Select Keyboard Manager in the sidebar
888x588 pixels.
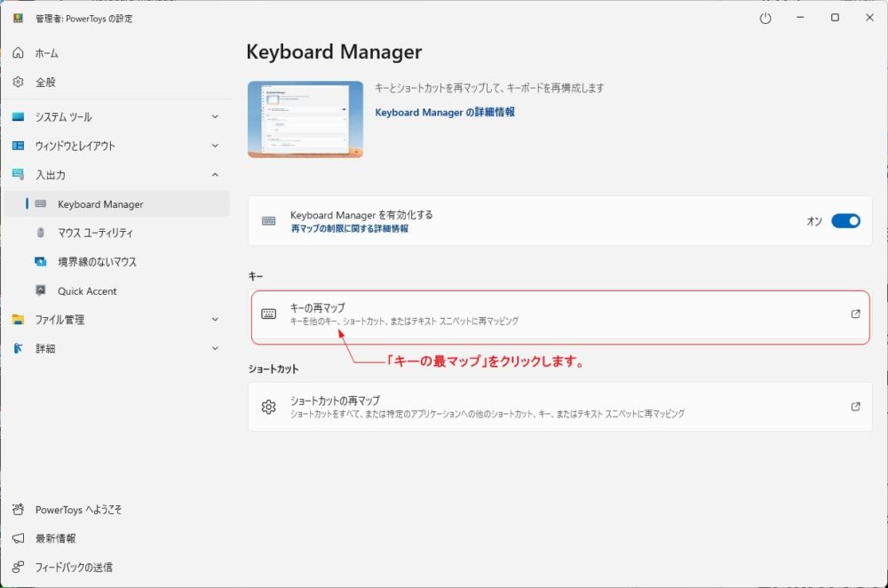coord(100,204)
